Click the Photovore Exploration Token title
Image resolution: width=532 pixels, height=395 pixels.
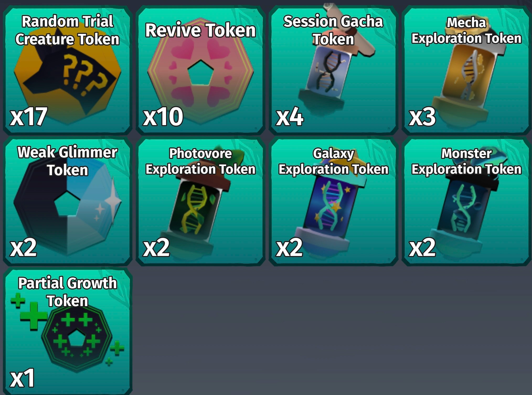[x=200, y=161]
